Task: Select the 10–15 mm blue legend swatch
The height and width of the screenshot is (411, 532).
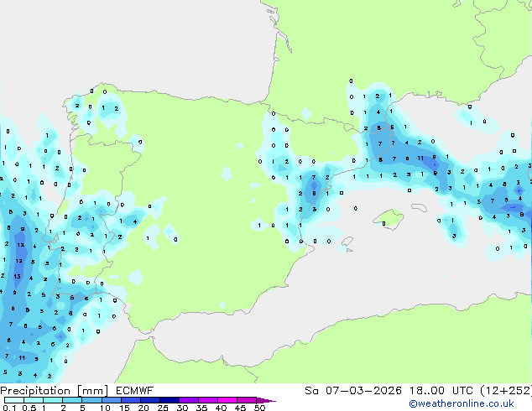Action: tap(112, 400)
